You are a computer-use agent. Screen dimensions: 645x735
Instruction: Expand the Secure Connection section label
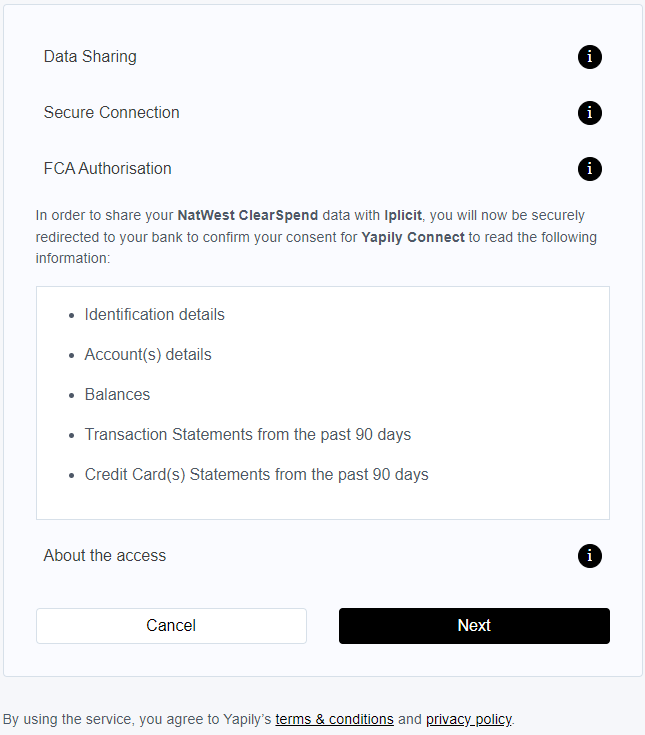(111, 113)
